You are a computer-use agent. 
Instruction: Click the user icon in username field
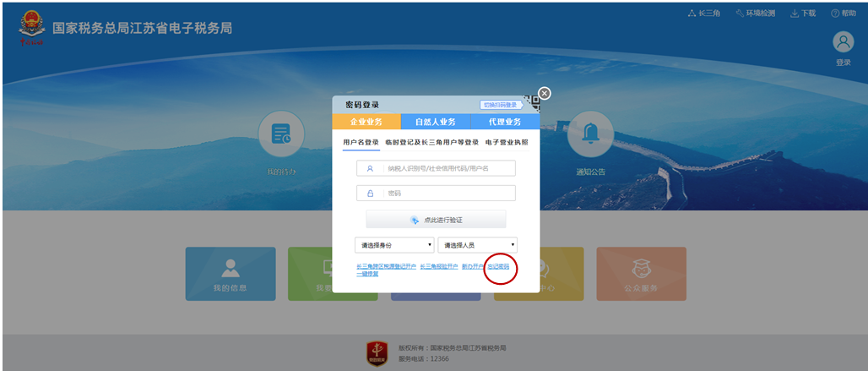point(371,168)
